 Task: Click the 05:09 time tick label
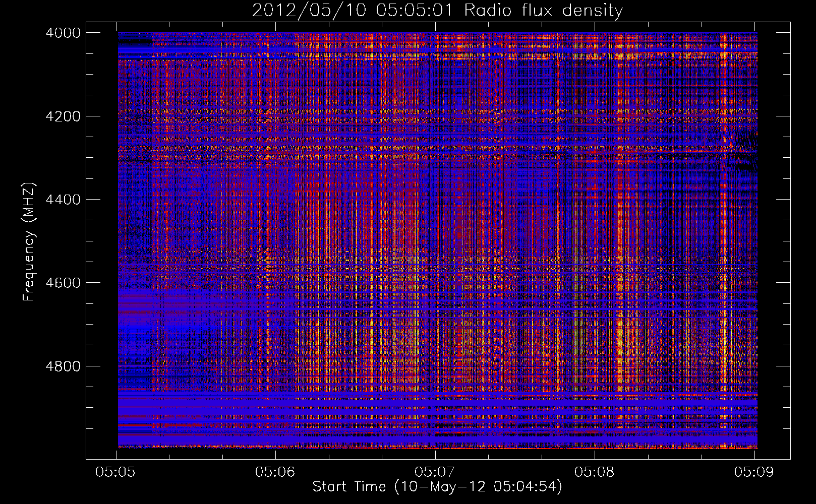pos(754,472)
